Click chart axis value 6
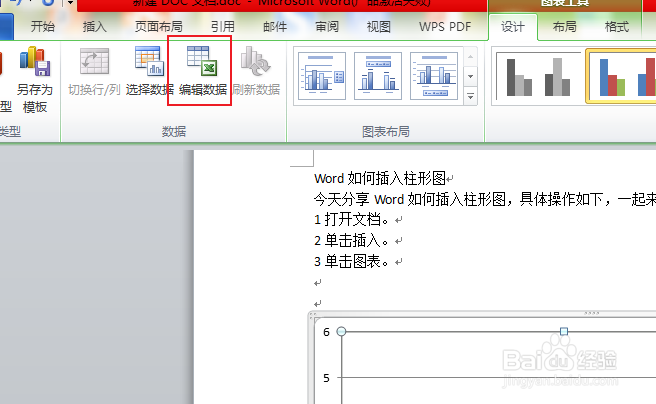Viewport: 656px width, 404px height. (x=326, y=332)
